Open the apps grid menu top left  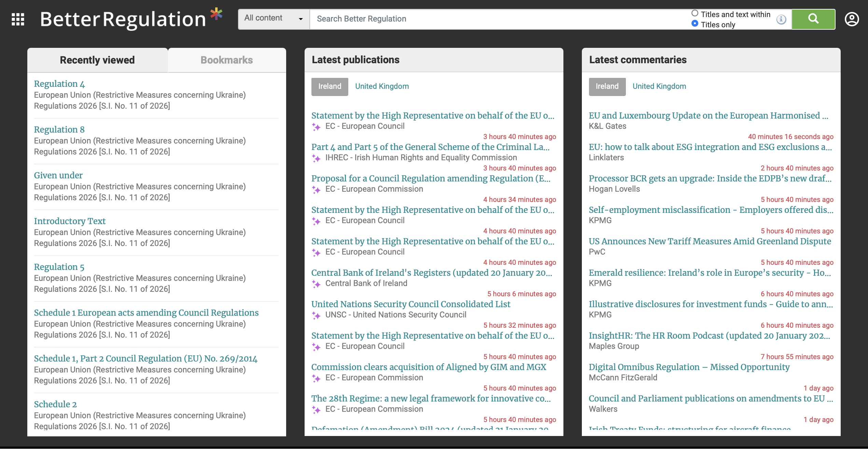(x=18, y=19)
